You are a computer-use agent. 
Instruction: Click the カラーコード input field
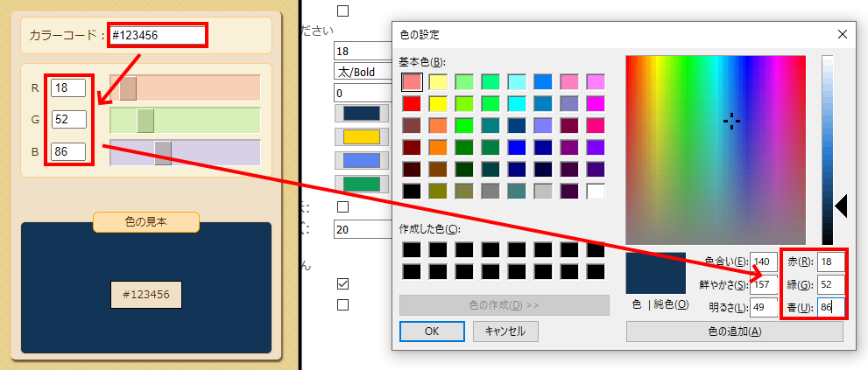pos(156,36)
